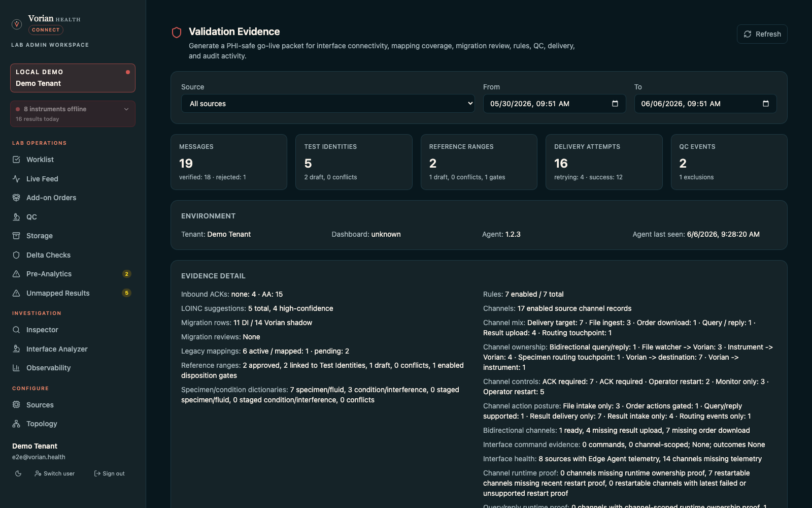The image size is (812, 508).
Task: Go to Delta Checks menu item
Action: [72, 255]
